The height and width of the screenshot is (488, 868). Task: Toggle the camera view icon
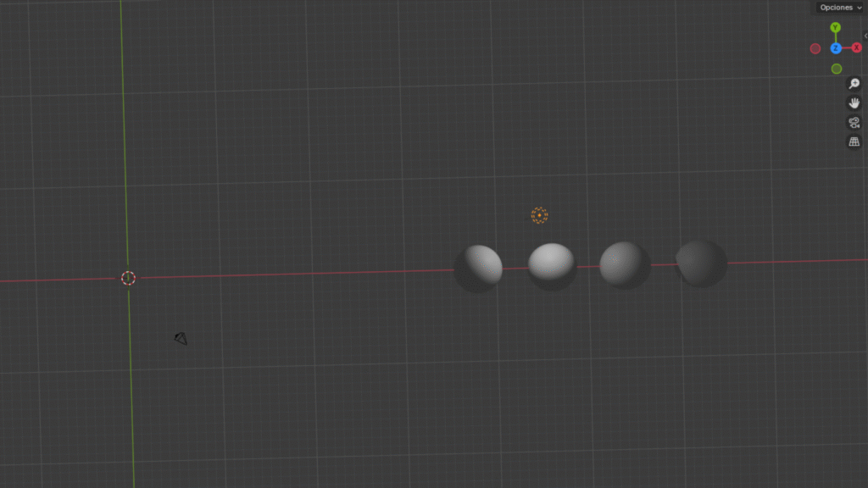pyautogui.click(x=854, y=122)
